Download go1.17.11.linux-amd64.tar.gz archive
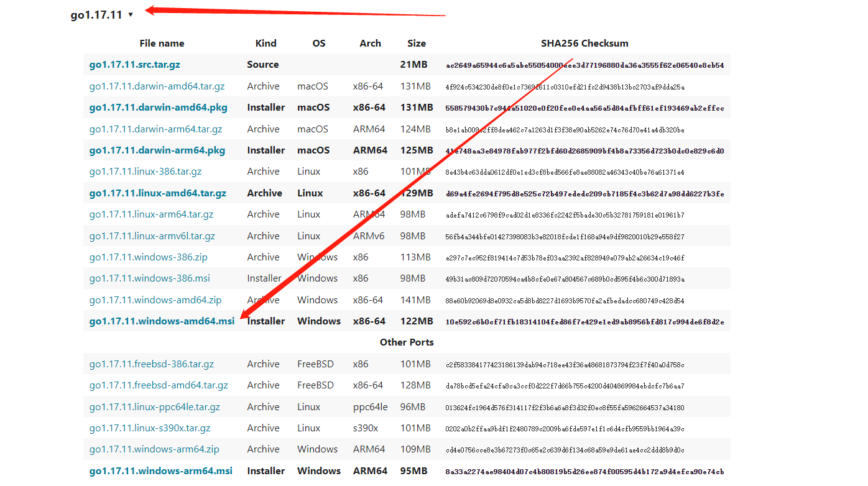The width and height of the screenshot is (868, 486). (x=157, y=193)
